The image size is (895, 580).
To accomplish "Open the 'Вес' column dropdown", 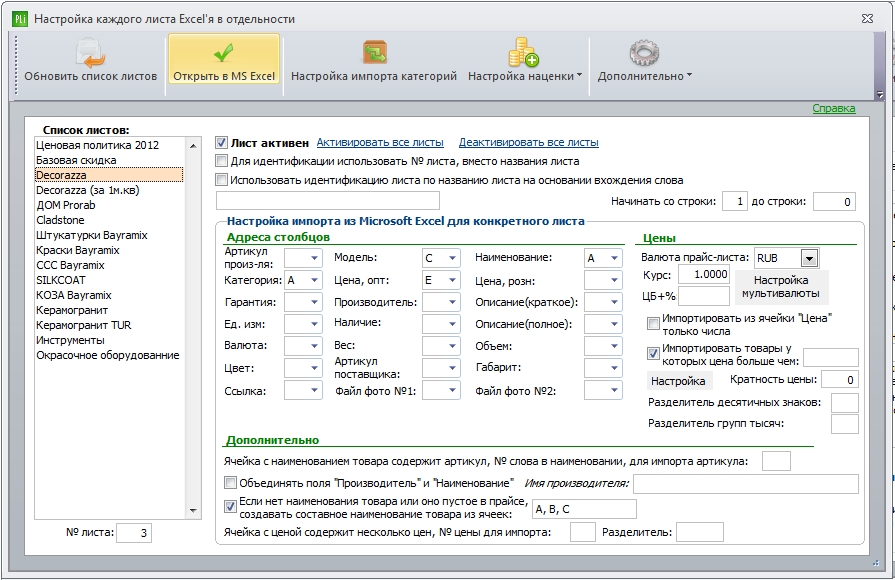I will pyautogui.click(x=452, y=346).
